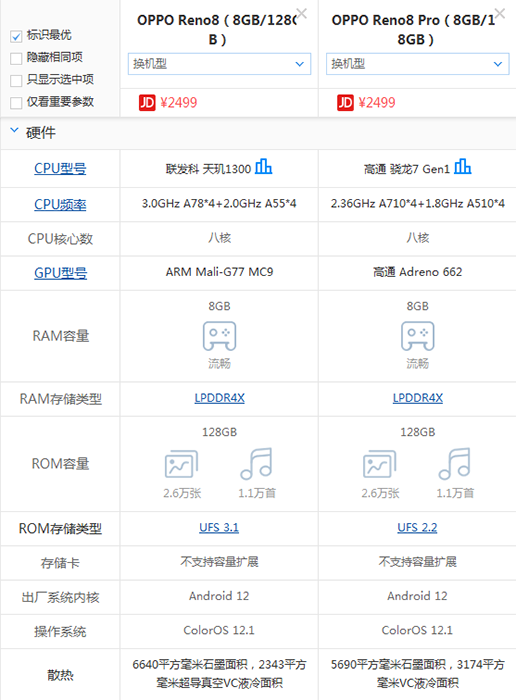Click the Reno8 Pro ROM music-note icon
Image resolution: width=516 pixels, height=700 pixels.
click(x=454, y=464)
